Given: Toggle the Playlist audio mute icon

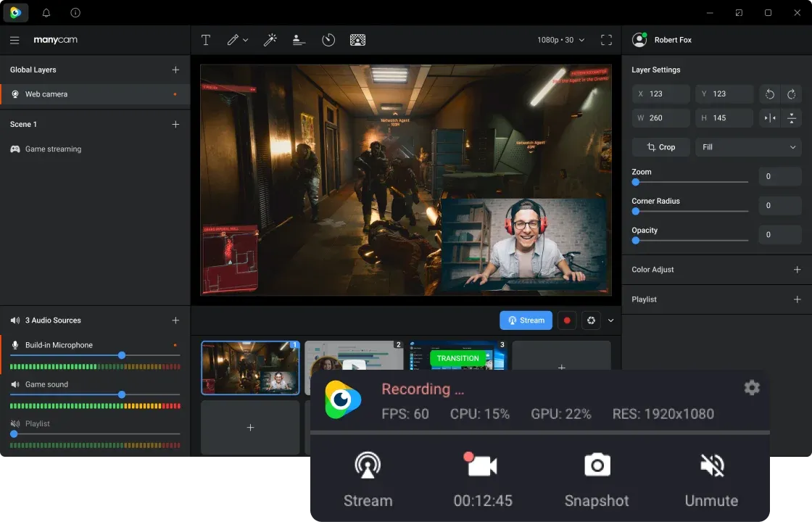Looking at the screenshot, I should tap(15, 423).
